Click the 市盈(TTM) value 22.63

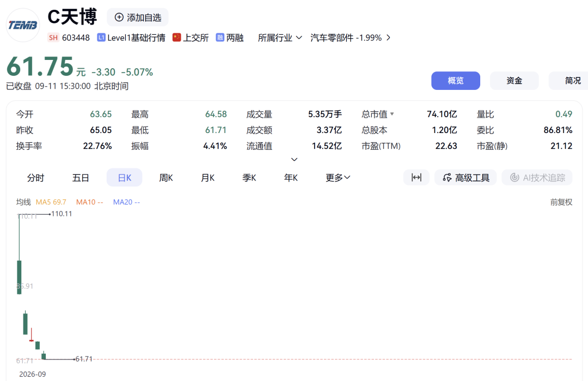pos(446,146)
